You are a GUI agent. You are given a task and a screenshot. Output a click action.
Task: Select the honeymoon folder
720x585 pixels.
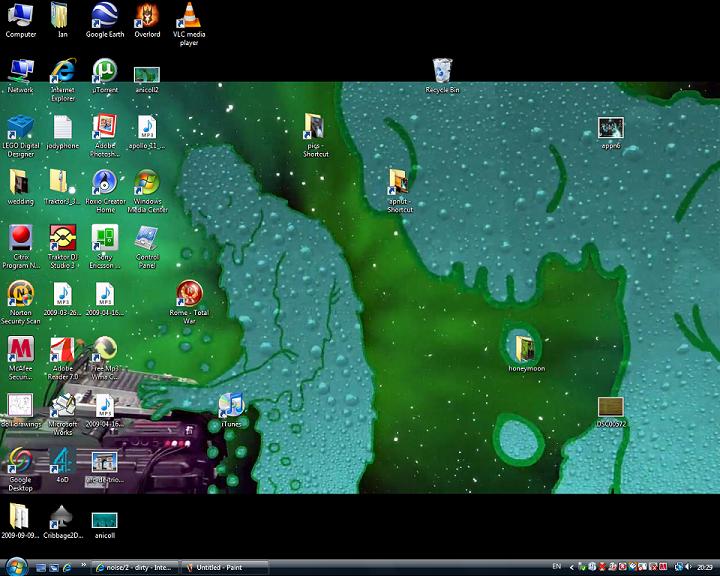524,349
